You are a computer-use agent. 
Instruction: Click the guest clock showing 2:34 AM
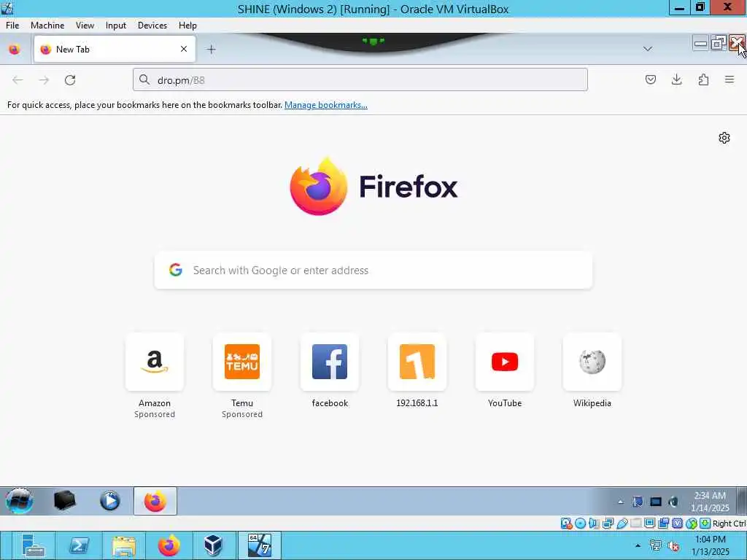[x=710, y=502]
